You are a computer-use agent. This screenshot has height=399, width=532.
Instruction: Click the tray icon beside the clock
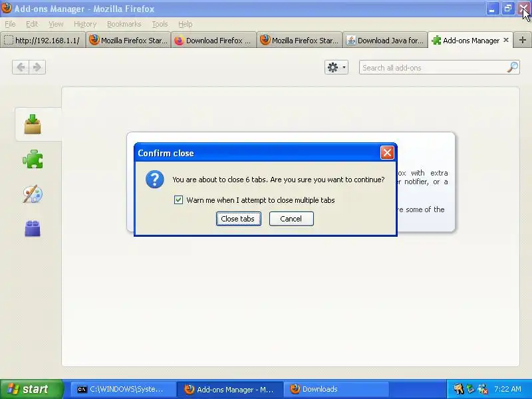pyautogui.click(x=483, y=389)
